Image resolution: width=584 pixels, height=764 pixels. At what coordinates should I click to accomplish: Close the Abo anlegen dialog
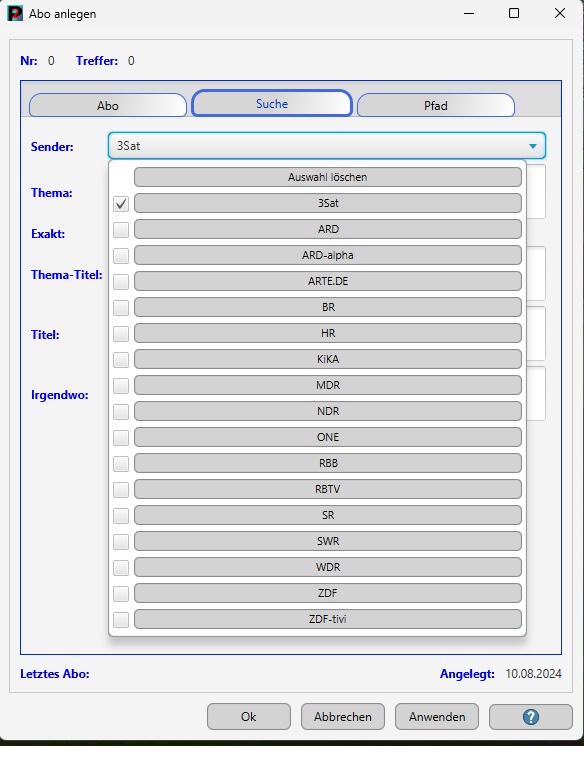pos(560,14)
